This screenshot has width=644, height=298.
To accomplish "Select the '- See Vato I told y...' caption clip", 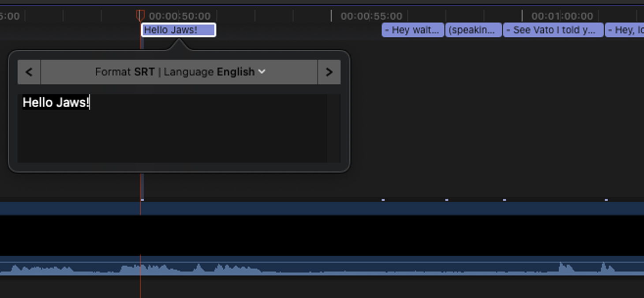I will click(x=554, y=30).
